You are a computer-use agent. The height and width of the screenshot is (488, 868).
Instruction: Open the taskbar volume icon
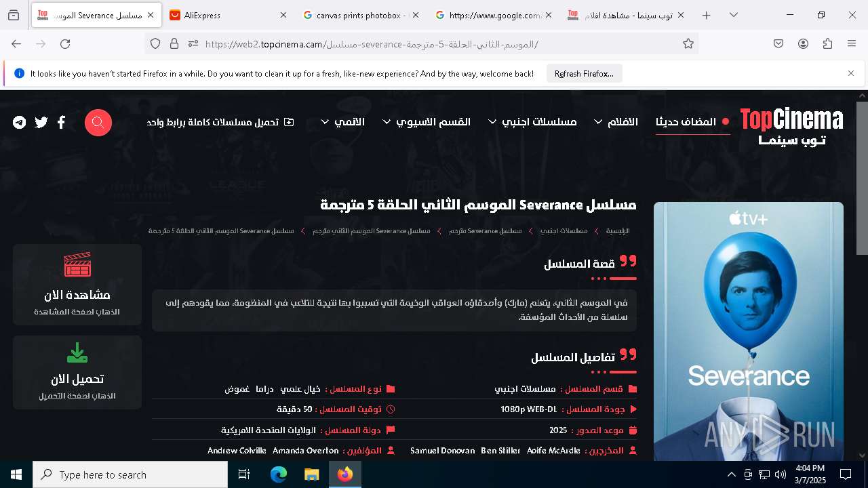pos(781,474)
